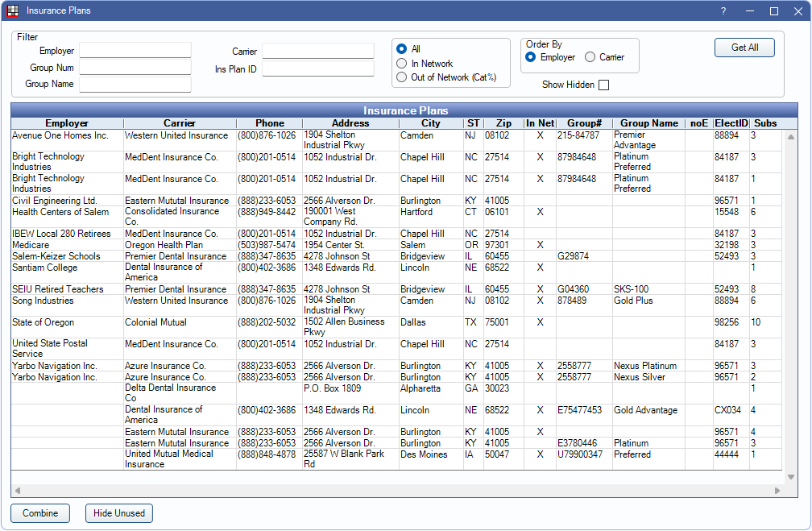Click the Ins Plan ID input box

(x=317, y=68)
